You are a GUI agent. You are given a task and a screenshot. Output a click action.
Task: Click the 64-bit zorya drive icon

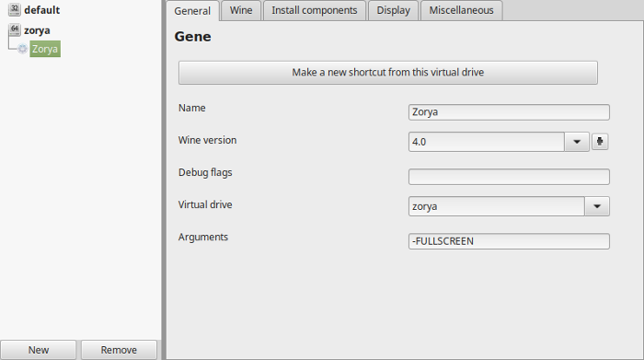15,29
